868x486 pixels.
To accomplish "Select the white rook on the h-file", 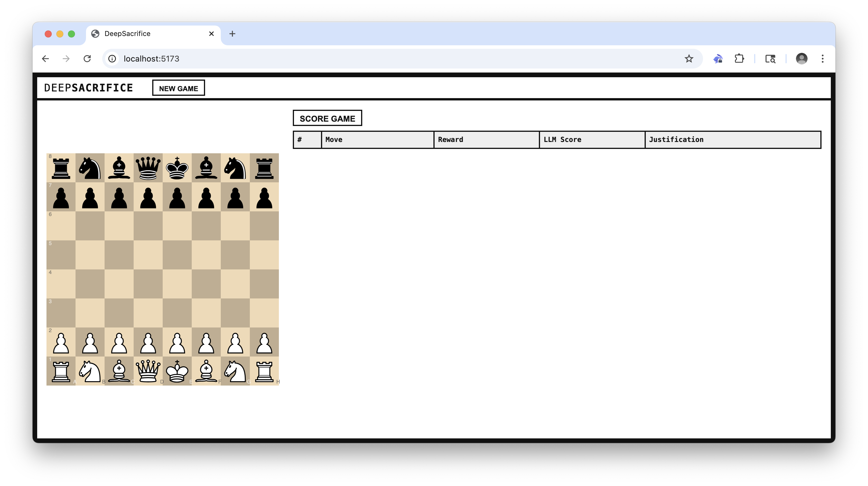I will coord(264,371).
